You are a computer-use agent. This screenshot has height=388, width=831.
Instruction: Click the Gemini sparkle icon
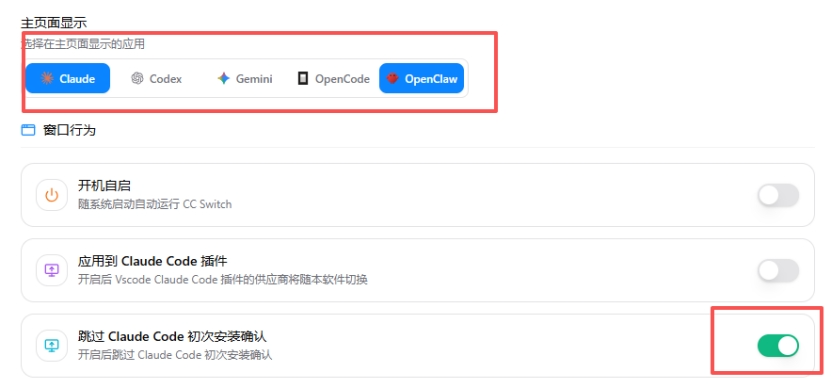(x=224, y=78)
